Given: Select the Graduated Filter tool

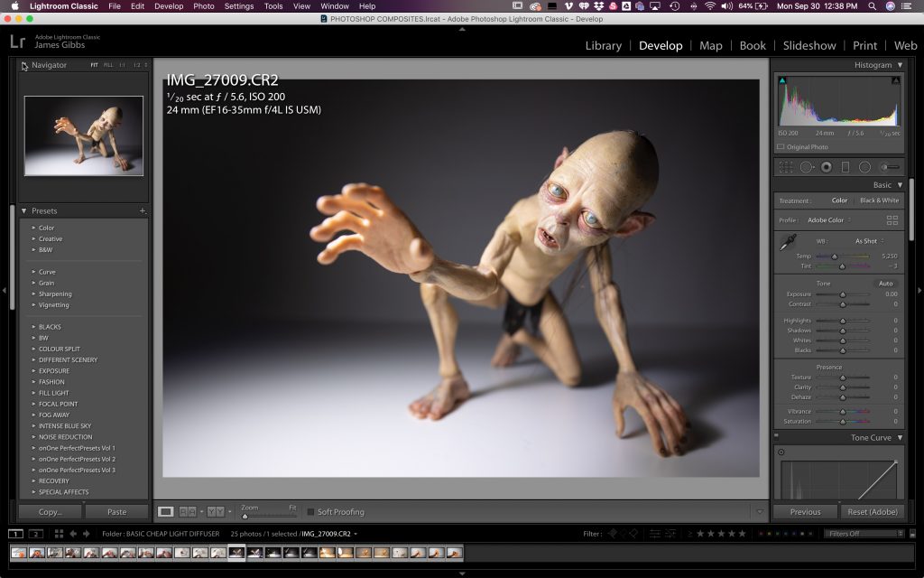Looking at the screenshot, I should tap(845, 167).
